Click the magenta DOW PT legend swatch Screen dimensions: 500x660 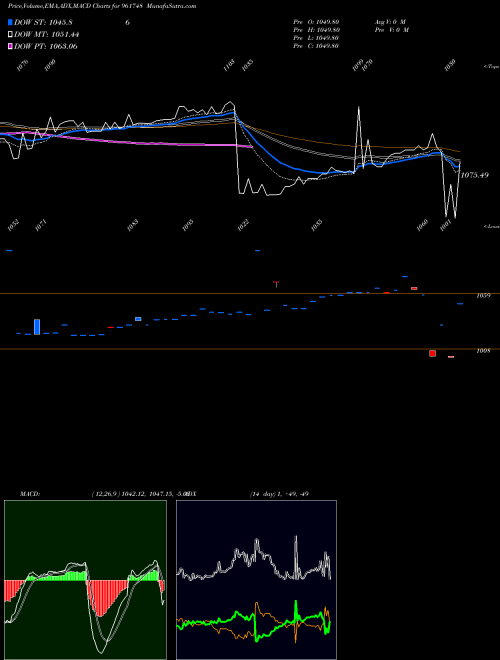click(10, 46)
